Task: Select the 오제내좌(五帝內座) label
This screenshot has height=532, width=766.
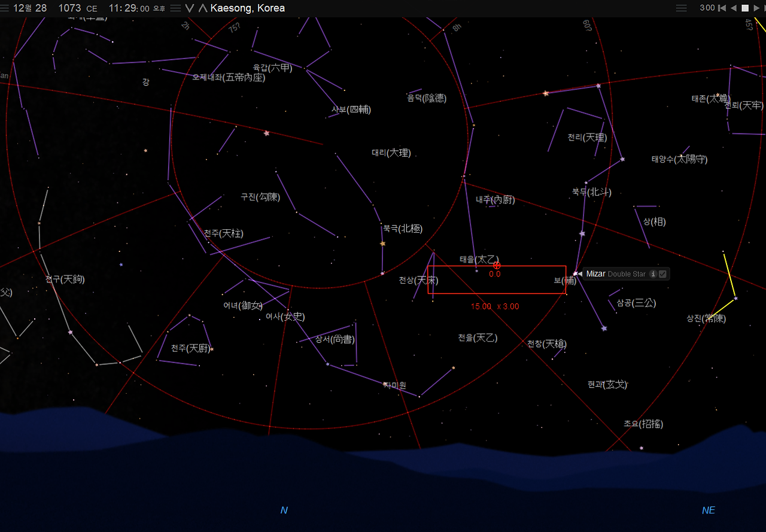Action: click(x=229, y=77)
